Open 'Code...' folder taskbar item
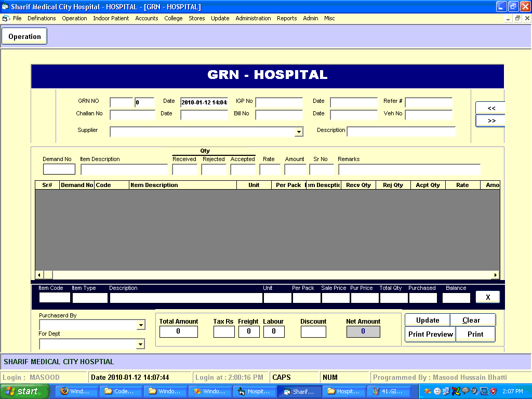Screen dimensions: 532x399 click(x=120, y=391)
